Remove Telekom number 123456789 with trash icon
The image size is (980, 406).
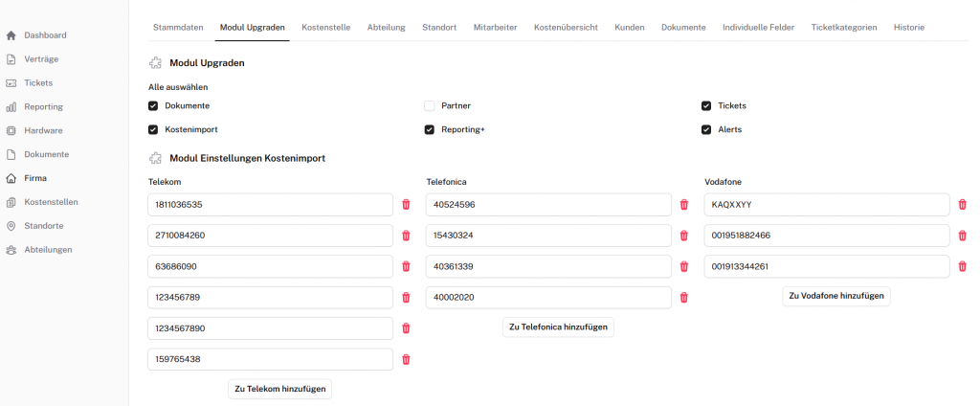point(406,298)
